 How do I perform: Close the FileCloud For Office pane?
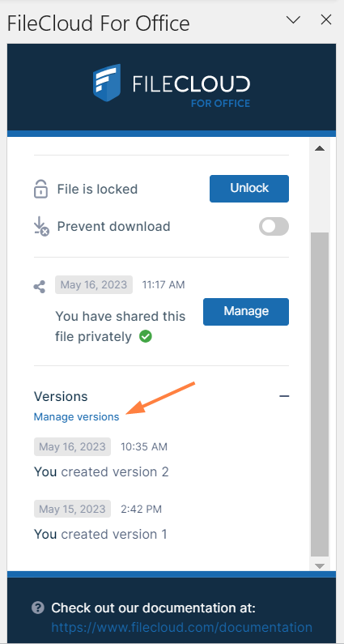point(326,19)
